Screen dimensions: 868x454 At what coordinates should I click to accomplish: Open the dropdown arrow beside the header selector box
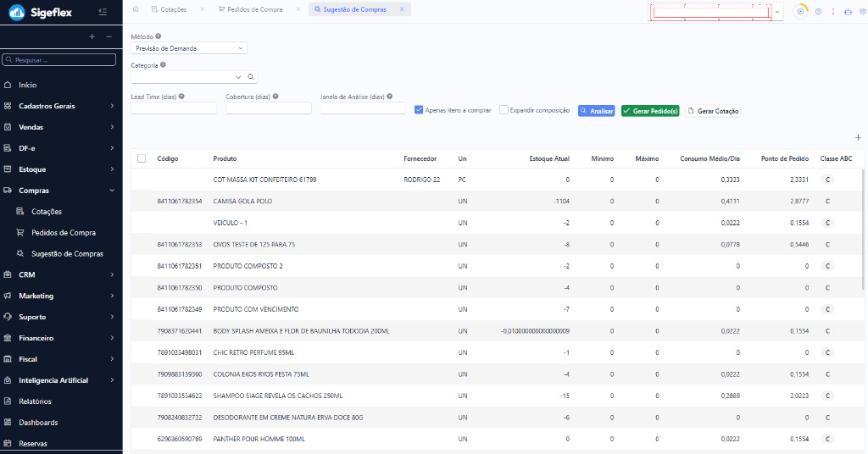pyautogui.click(x=777, y=12)
